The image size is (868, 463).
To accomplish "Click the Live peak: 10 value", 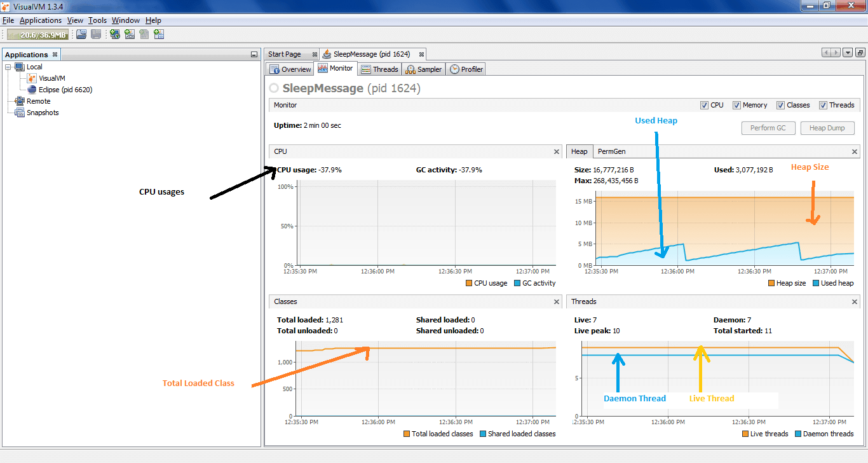I will (597, 331).
